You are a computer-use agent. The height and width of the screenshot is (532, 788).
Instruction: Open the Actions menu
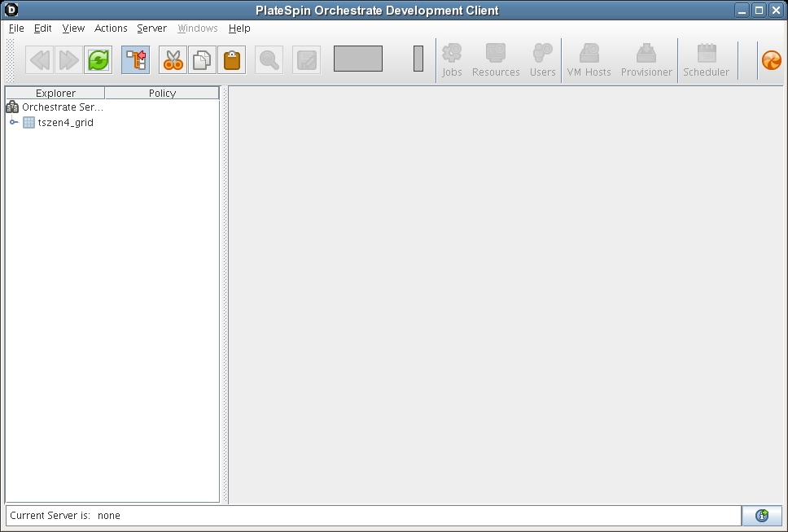[111, 28]
